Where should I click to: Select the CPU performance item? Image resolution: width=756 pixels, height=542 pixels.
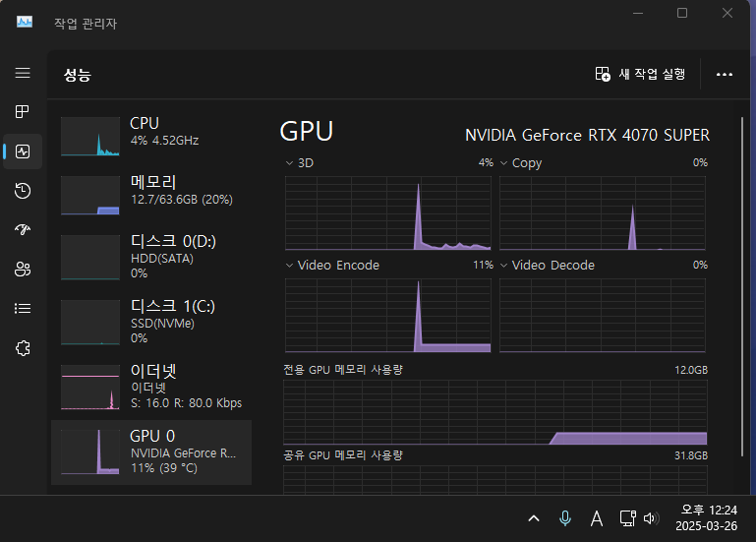click(151, 136)
